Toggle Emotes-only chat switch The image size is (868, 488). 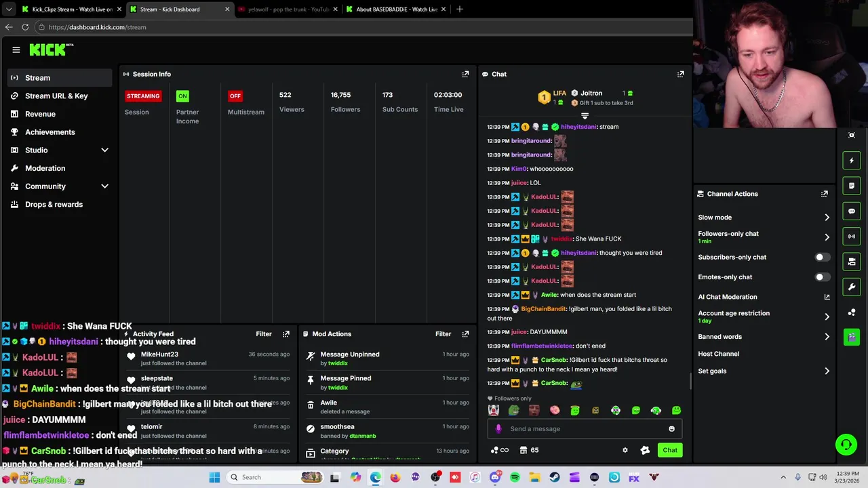pos(822,277)
